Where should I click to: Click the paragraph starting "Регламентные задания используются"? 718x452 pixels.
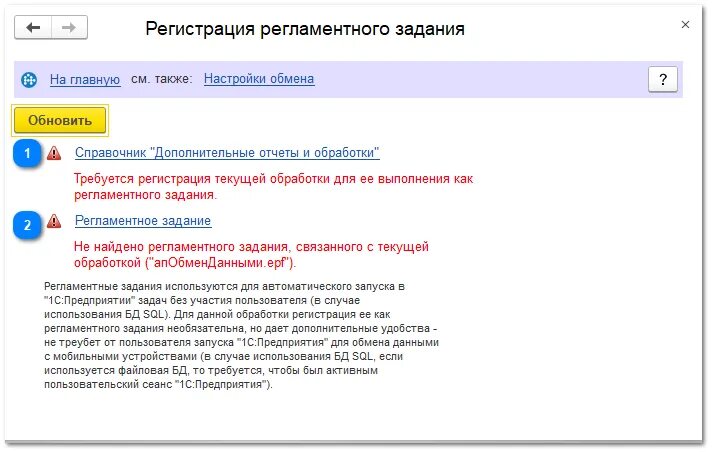point(241,335)
